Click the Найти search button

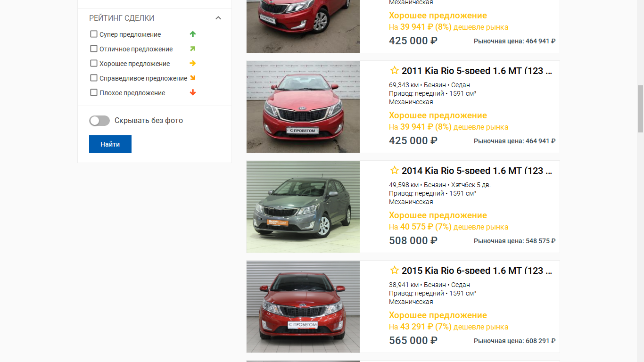pos(110,144)
